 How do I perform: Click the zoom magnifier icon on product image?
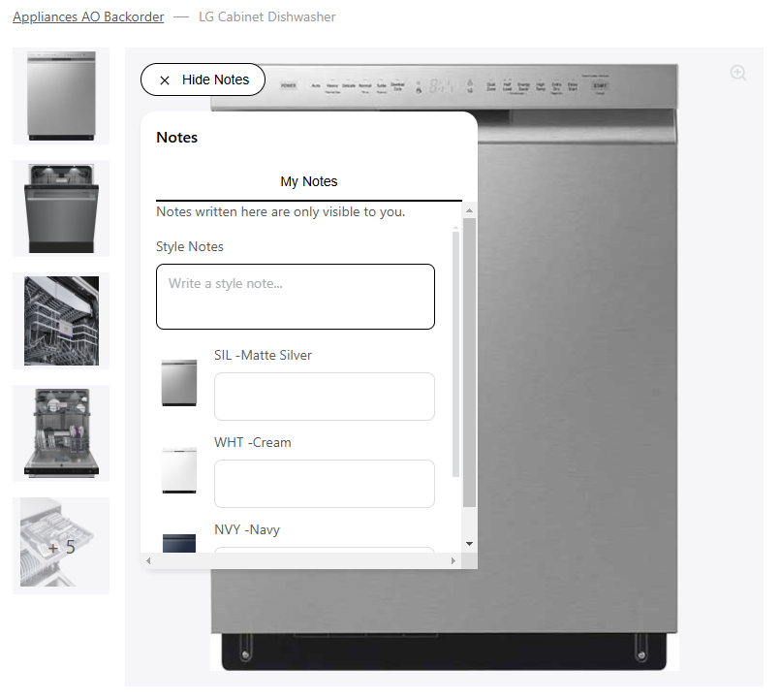click(x=738, y=73)
